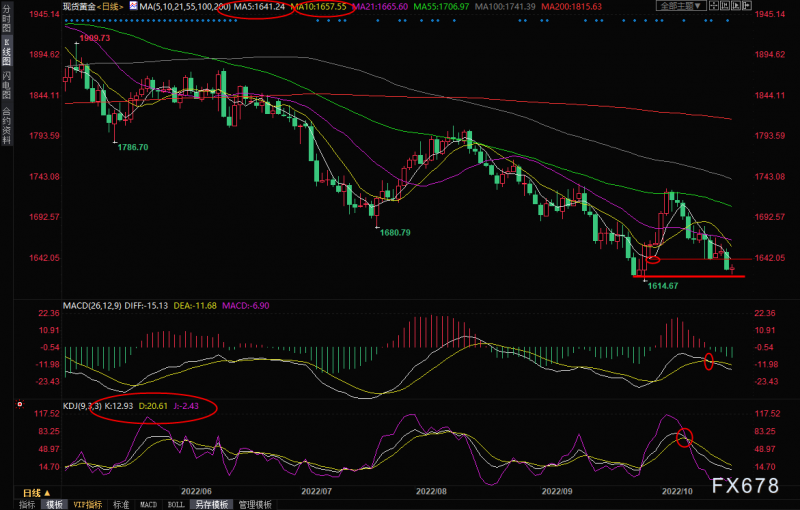
Task: Click the 1614.67 low price label
Action: click(x=663, y=286)
